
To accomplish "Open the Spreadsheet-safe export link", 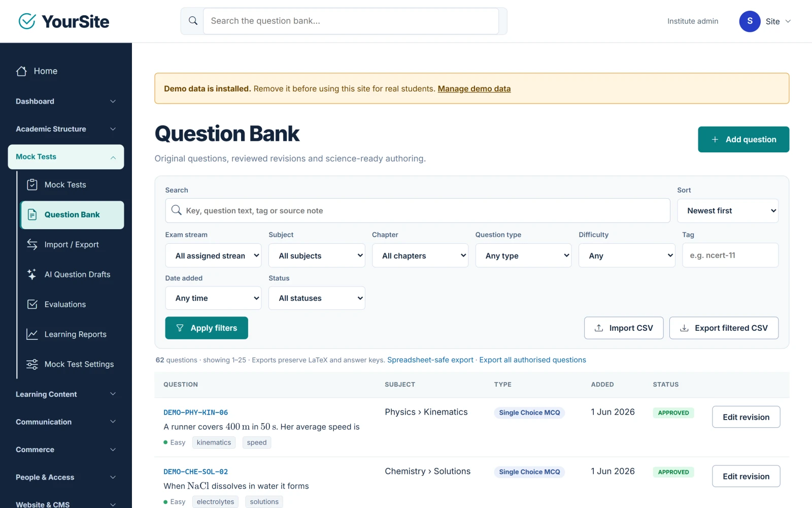I will pos(430,360).
